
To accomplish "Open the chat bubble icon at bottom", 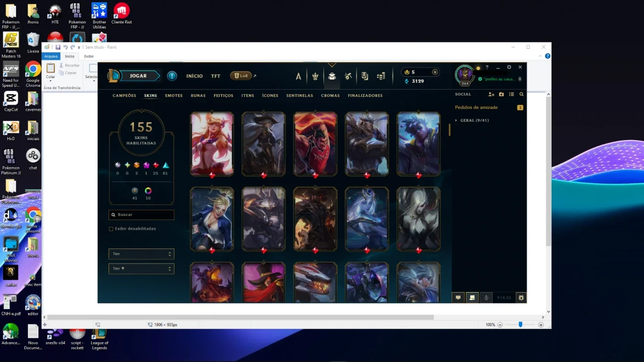I will [458, 298].
